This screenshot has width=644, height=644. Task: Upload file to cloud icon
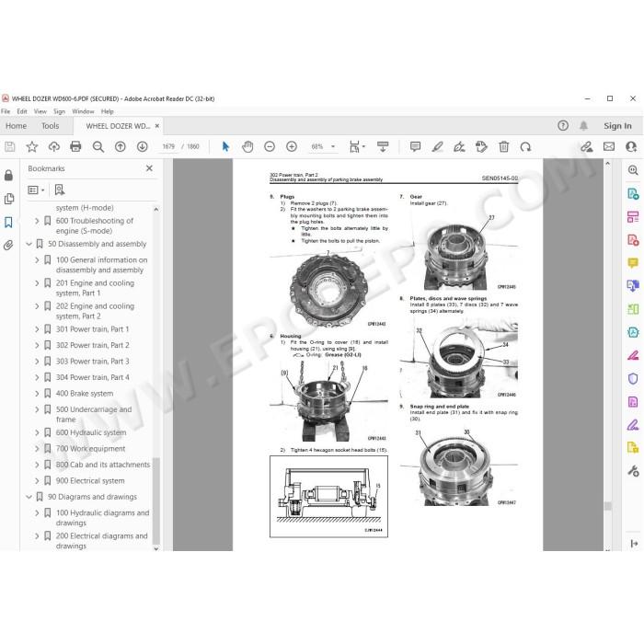[x=53, y=146]
